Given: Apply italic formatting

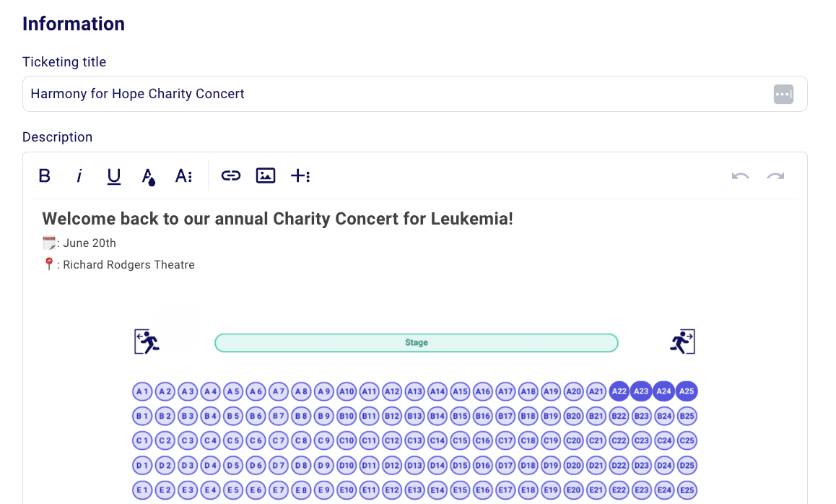Looking at the screenshot, I should 79,175.
